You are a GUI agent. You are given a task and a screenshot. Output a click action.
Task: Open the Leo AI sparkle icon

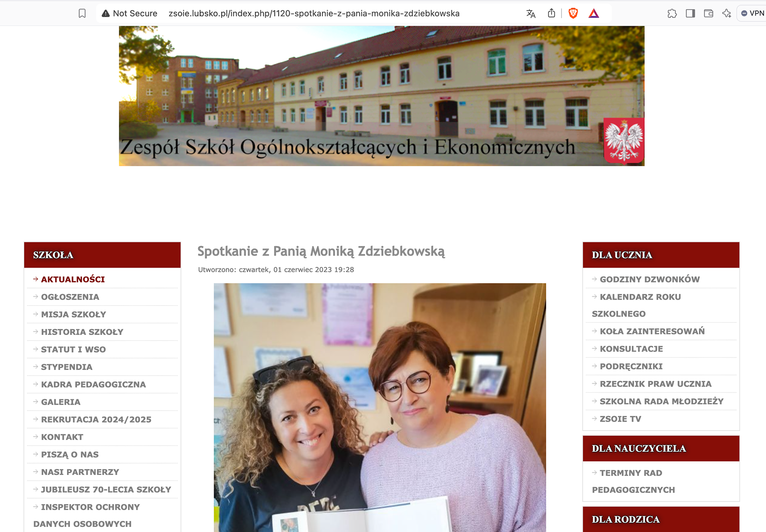(727, 14)
